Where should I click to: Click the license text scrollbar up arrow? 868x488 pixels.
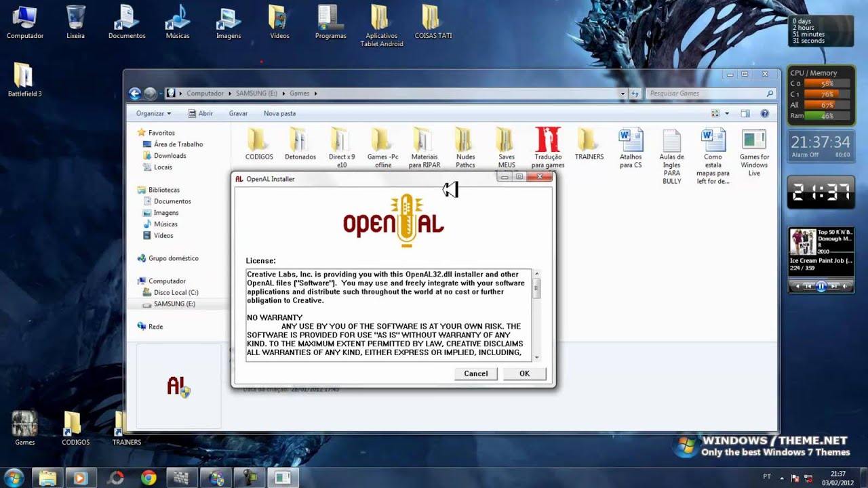pyautogui.click(x=536, y=274)
